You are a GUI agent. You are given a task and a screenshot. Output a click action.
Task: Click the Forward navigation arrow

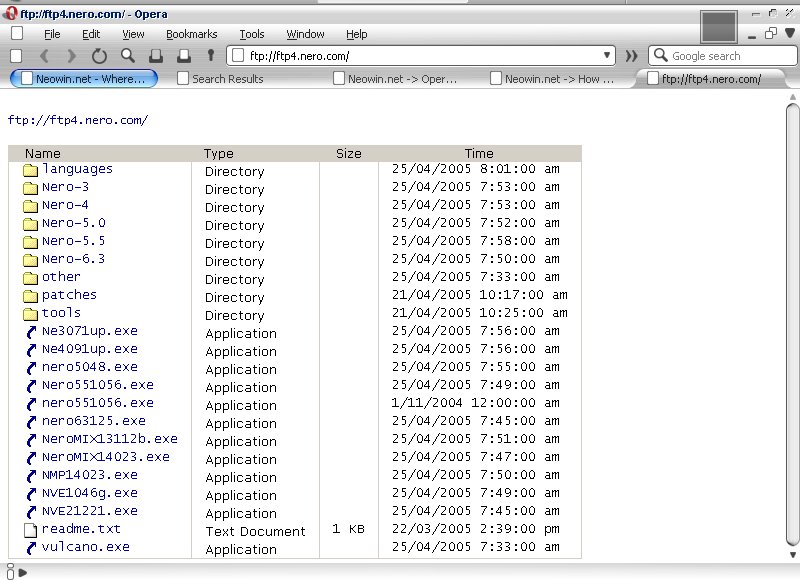[71, 56]
